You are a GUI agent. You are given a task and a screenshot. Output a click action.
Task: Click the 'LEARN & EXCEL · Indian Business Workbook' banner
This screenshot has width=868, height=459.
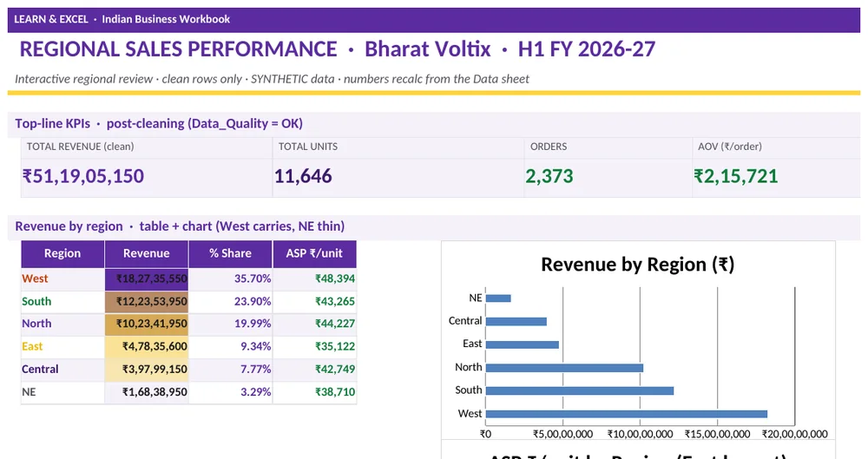tap(433, 19)
